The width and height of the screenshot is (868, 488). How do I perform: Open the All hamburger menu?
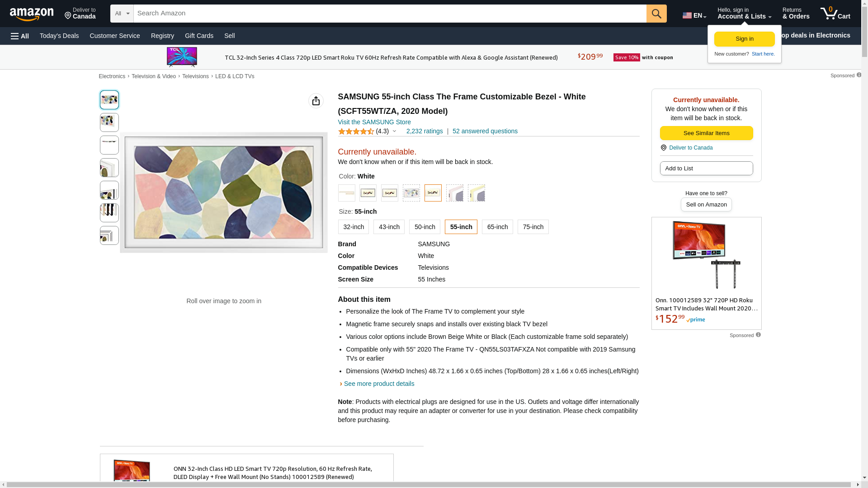tap(20, 36)
